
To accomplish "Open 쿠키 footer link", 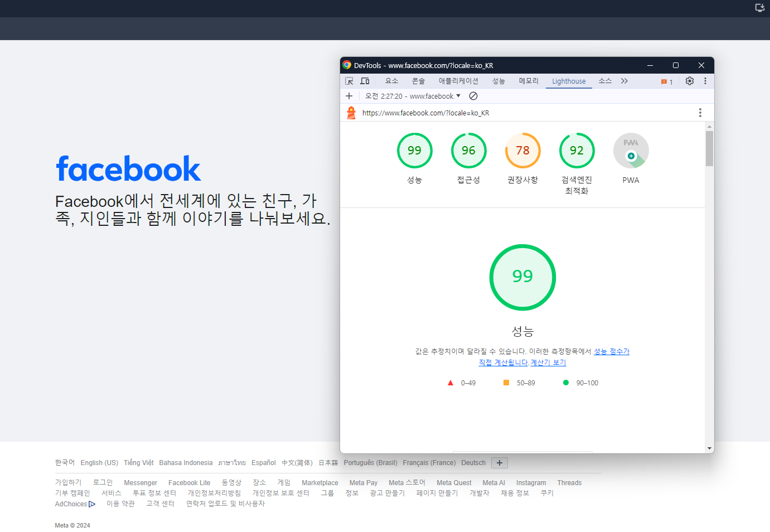I will [x=547, y=494].
